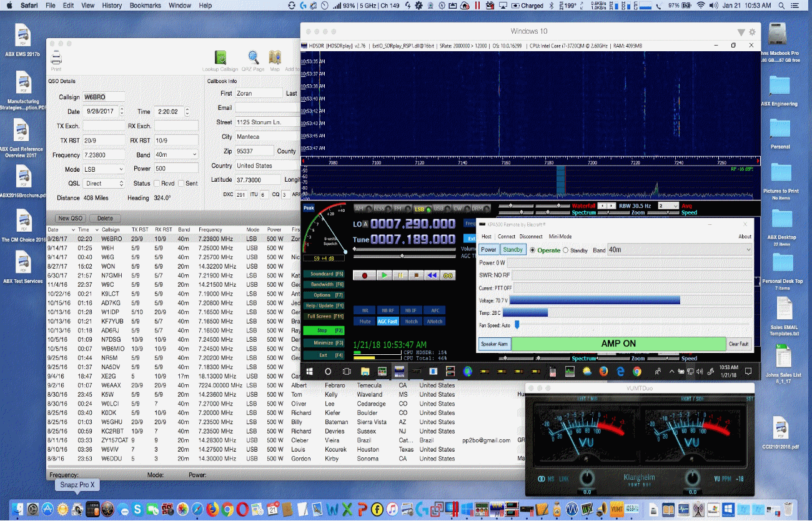Image resolution: width=812 pixels, height=521 pixels.
Task: Click the Date stepper in QSO Details
Action: pyautogui.click(x=122, y=111)
